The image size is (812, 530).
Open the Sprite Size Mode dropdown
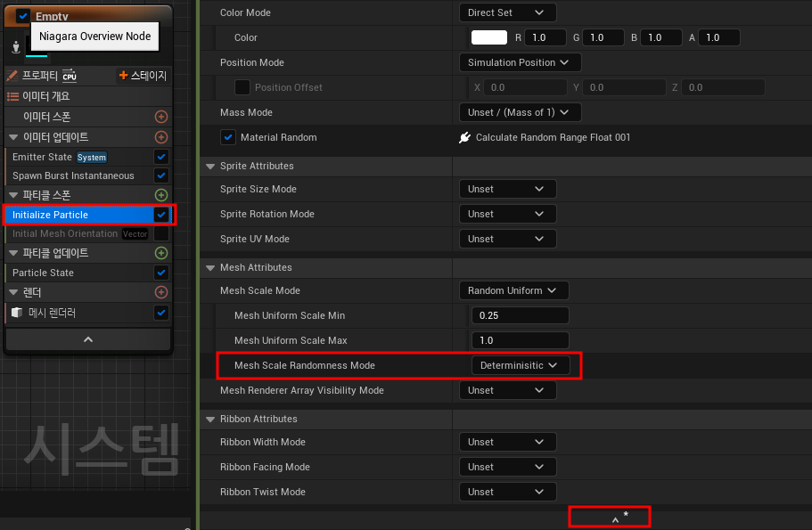tap(507, 189)
